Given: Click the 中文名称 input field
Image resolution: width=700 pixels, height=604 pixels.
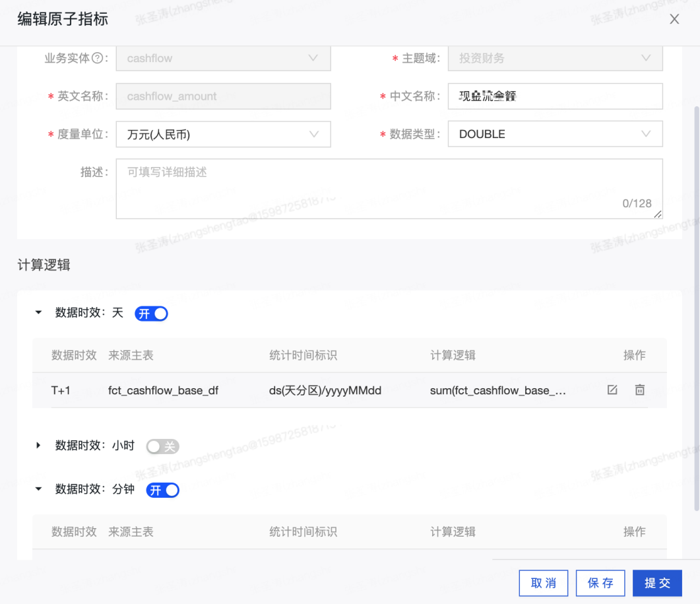Looking at the screenshot, I should click(x=555, y=96).
